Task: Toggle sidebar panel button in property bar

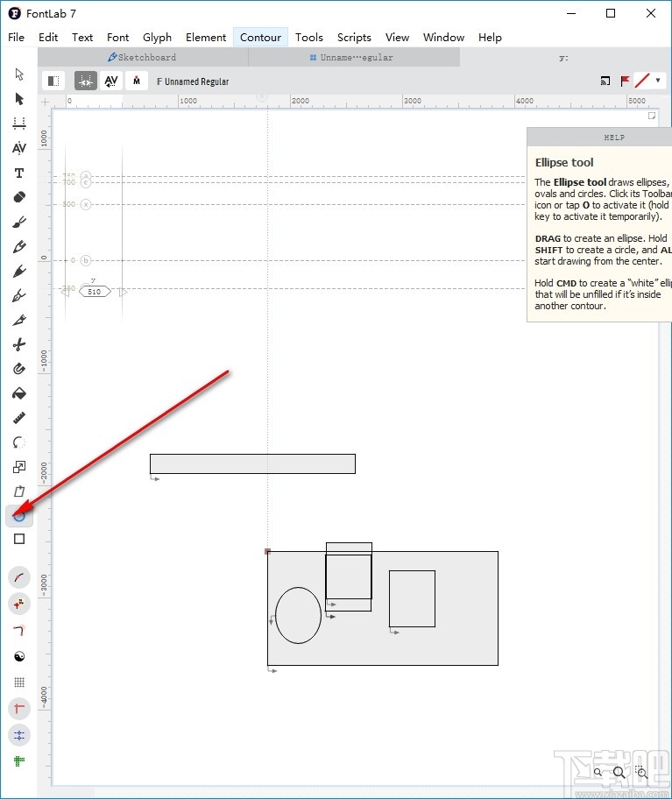Action: coord(53,81)
